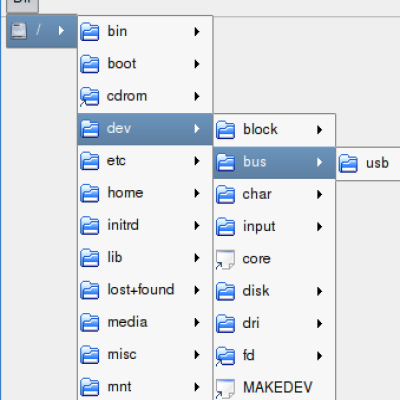Screen dimensions: 400x400
Task: Click the MAKEDEV file icon
Action: pyautogui.click(x=225, y=389)
